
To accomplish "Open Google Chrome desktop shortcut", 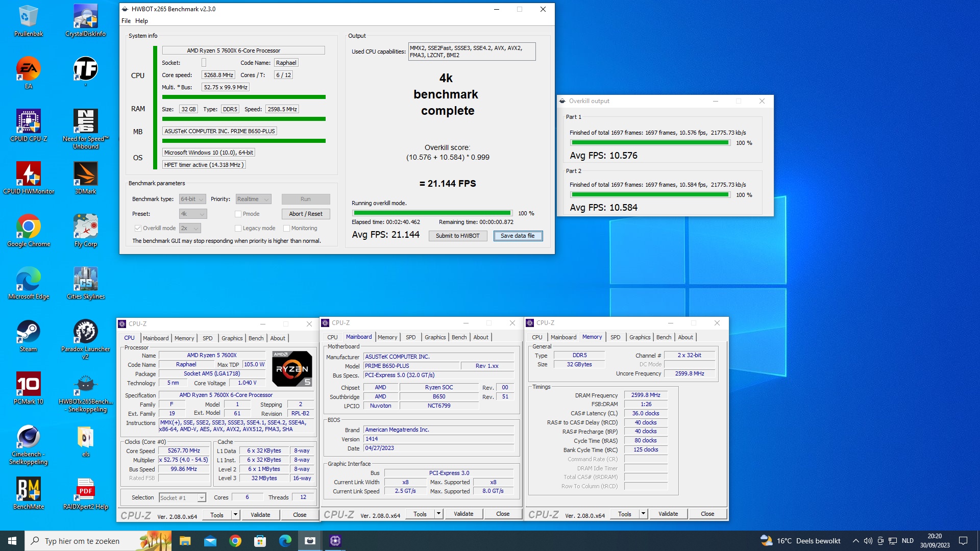I will 29,231.
